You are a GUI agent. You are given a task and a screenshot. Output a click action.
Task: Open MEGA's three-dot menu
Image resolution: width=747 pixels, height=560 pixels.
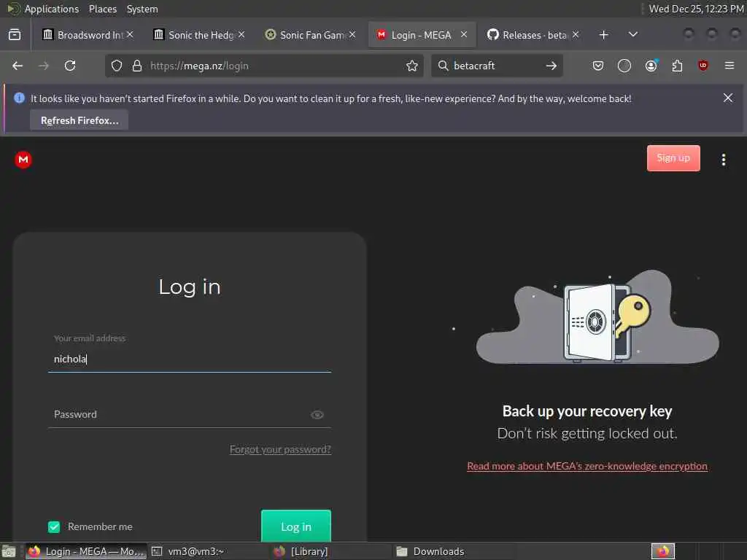(x=724, y=160)
